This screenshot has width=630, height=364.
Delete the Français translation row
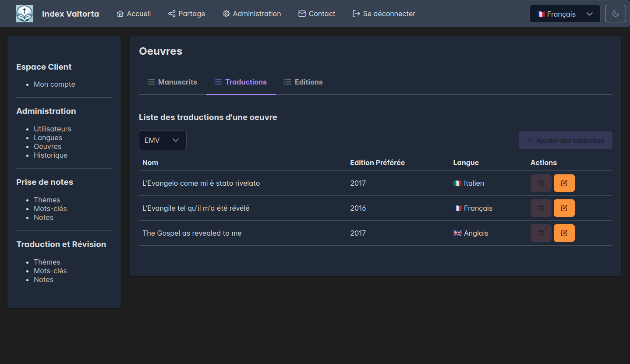coord(541,208)
